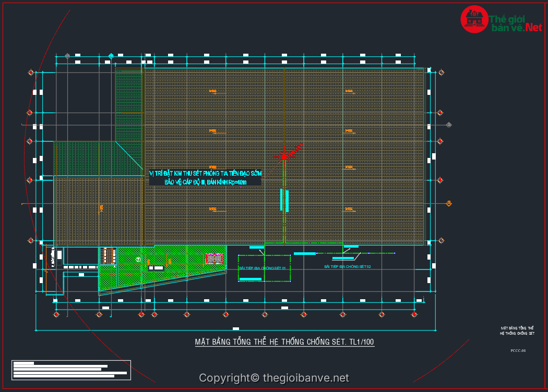Viewport: 548px width, 392px height.
Task: Select the small title block text at right
Action: (x=517, y=330)
